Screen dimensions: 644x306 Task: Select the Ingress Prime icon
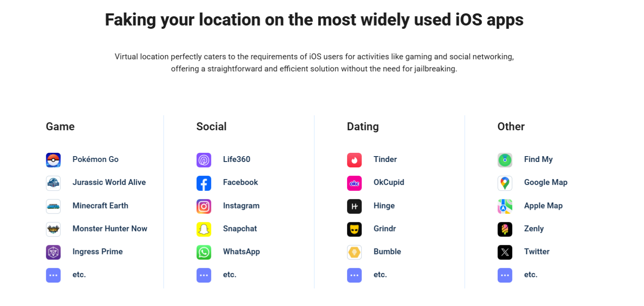(53, 252)
